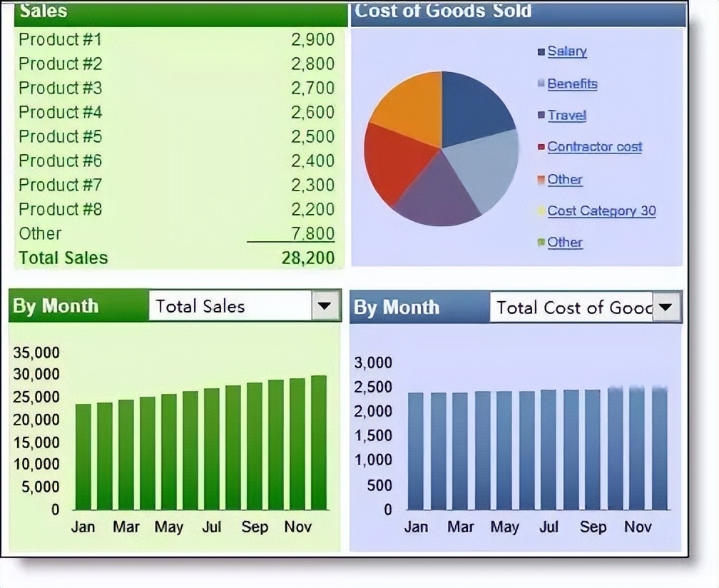Select the dark blue pie slice

point(472,110)
